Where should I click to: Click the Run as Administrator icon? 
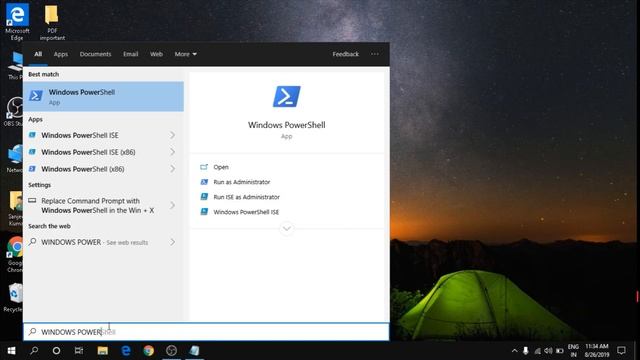point(204,182)
